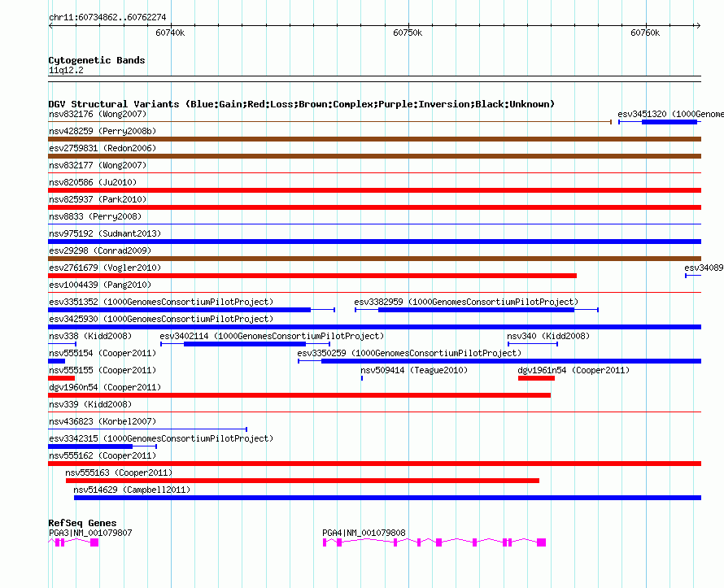Screen dimensions: 724x588
Task: Click nsv825937 (Park2010) label
Action: coord(98,199)
